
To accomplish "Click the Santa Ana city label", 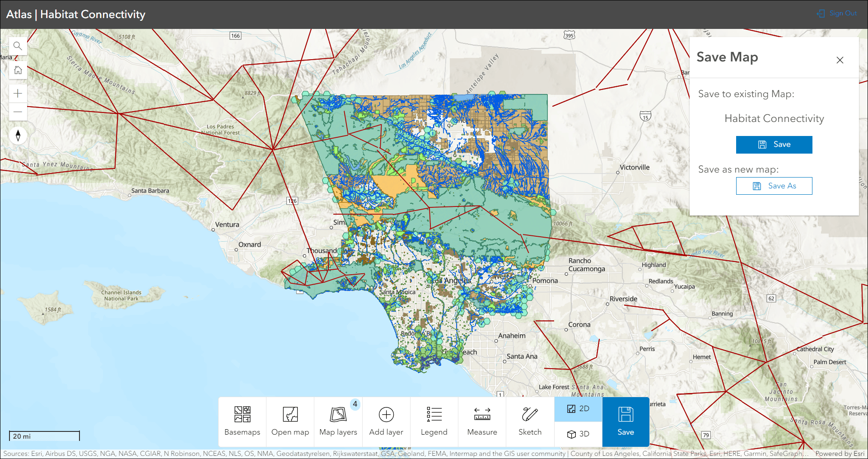I will coord(522,356).
